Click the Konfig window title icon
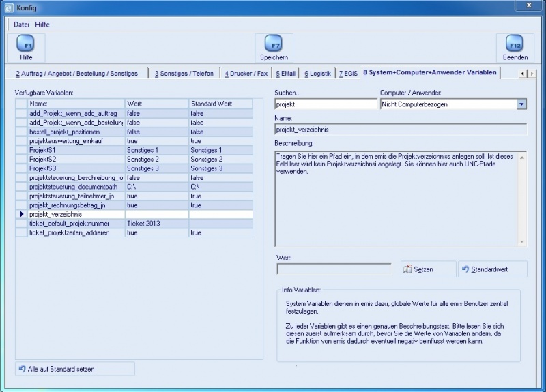This screenshot has height=392, width=546. pyautogui.click(x=10, y=7)
